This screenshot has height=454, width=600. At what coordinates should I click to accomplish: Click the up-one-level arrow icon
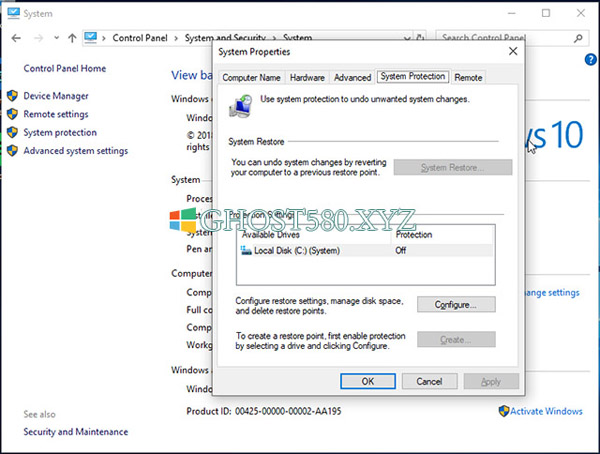[x=72, y=38]
